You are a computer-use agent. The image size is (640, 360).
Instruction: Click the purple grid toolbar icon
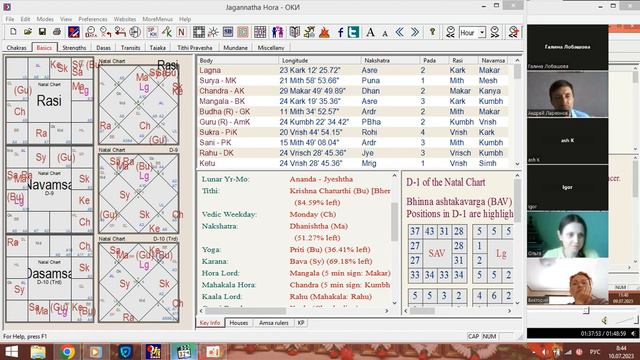point(260,32)
